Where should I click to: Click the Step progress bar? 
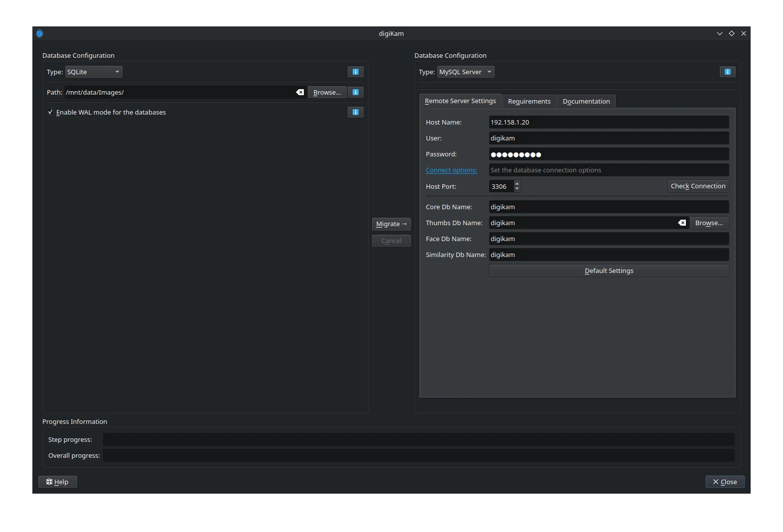[x=418, y=439]
